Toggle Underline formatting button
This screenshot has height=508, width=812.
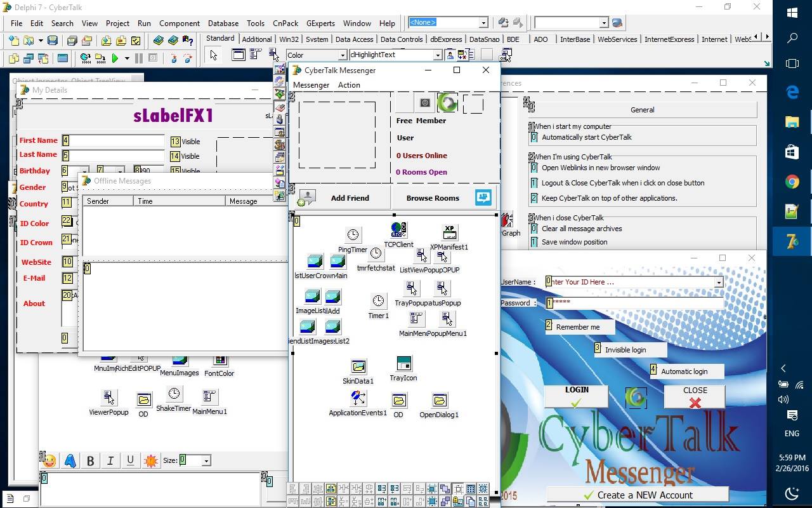click(x=130, y=461)
